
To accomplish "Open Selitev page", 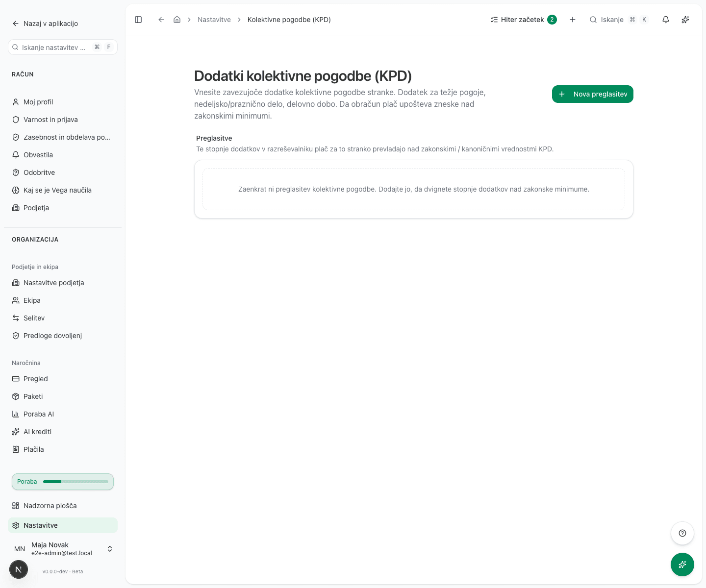I will pos(63,318).
